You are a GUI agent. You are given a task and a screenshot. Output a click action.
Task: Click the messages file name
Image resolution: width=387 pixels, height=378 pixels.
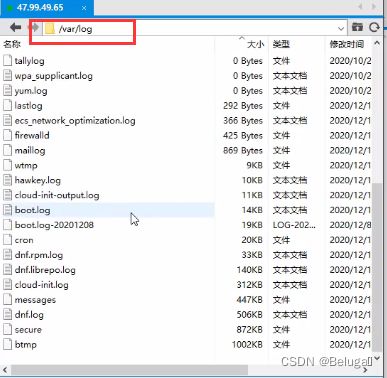(35, 300)
